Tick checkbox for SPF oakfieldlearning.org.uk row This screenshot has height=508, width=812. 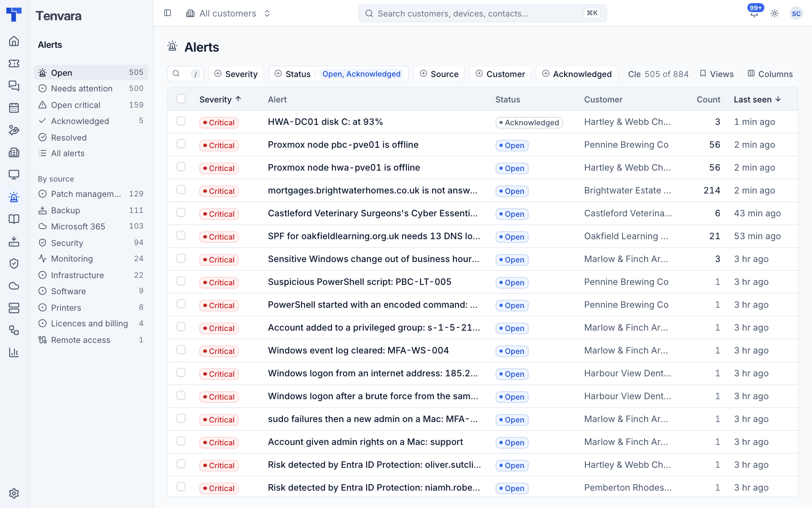[181, 235]
